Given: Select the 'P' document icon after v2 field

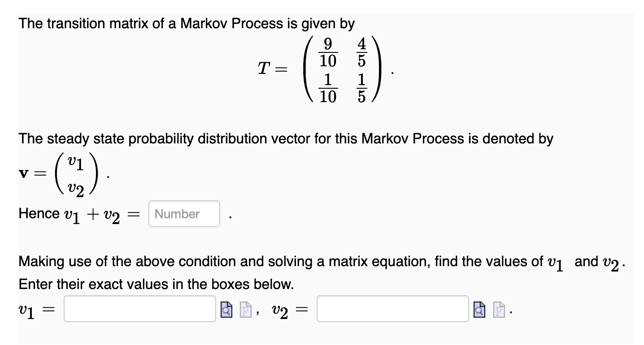Looking at the screenshot, I should click(498, 309).
